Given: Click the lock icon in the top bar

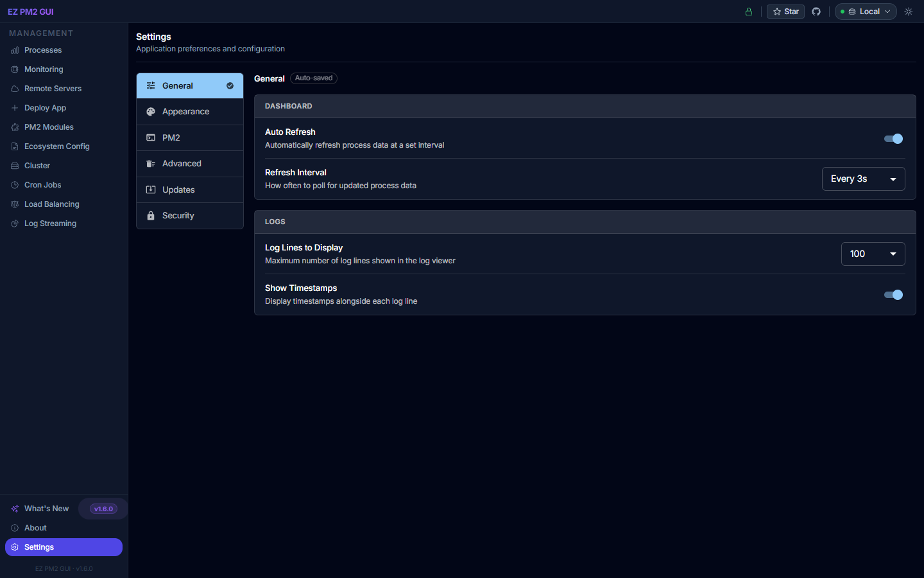Looking at the screenshot, I should [x=748, y=12].
